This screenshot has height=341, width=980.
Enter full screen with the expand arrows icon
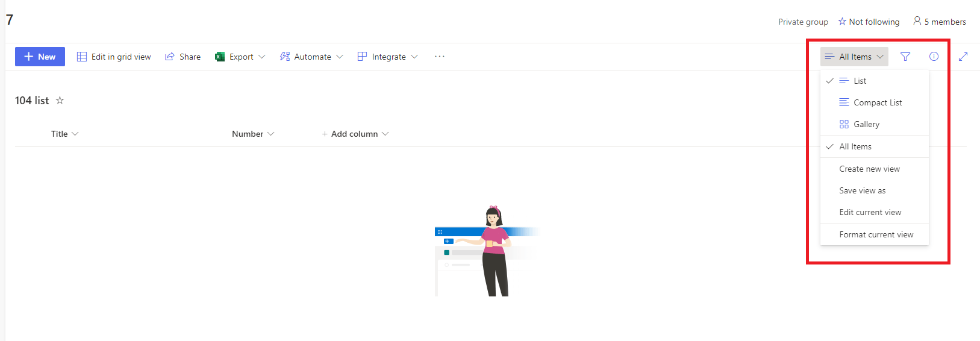click(963, 57)
